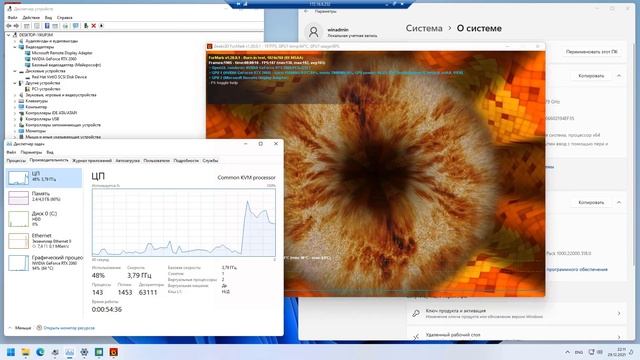Switch to the Процессы tab
Screen dimensions: 640x360
coord(16,161)
